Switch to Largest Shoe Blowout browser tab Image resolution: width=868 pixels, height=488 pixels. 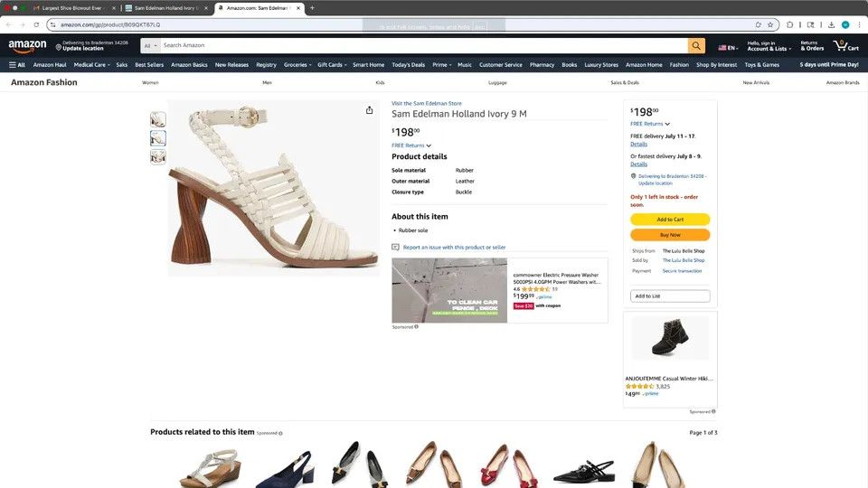pyautogui.click(x=74, y=8)
